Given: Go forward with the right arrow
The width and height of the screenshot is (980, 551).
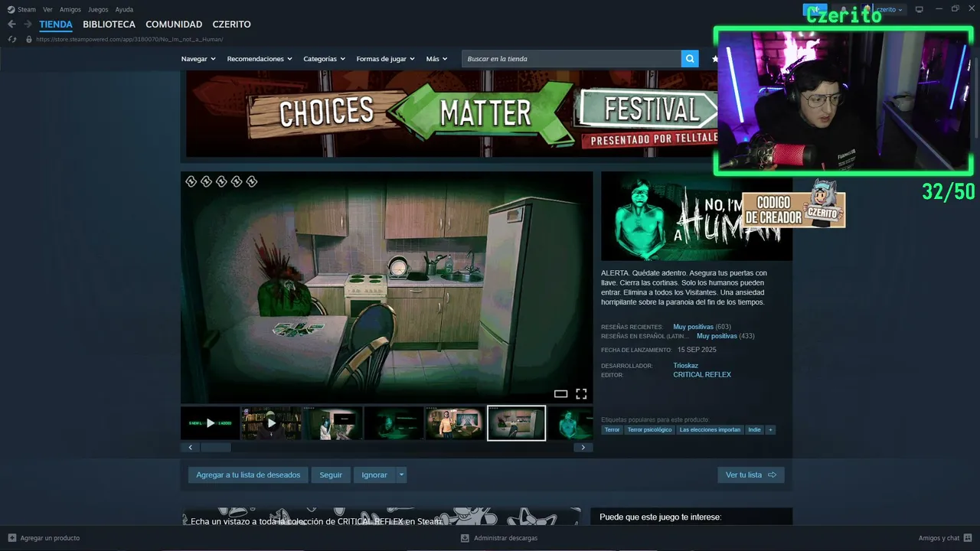Looking at the screenshot, I should click(28, 24).
